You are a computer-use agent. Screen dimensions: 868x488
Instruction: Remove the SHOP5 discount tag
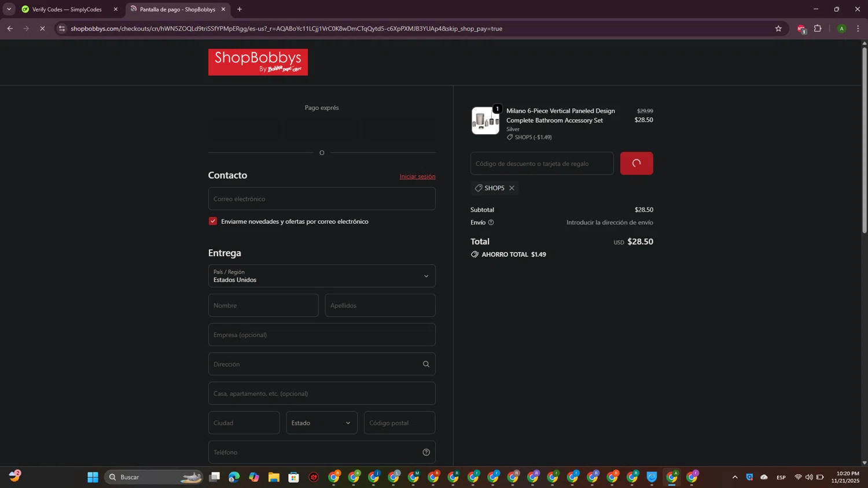pyautogui.click(x=512, y=188)
